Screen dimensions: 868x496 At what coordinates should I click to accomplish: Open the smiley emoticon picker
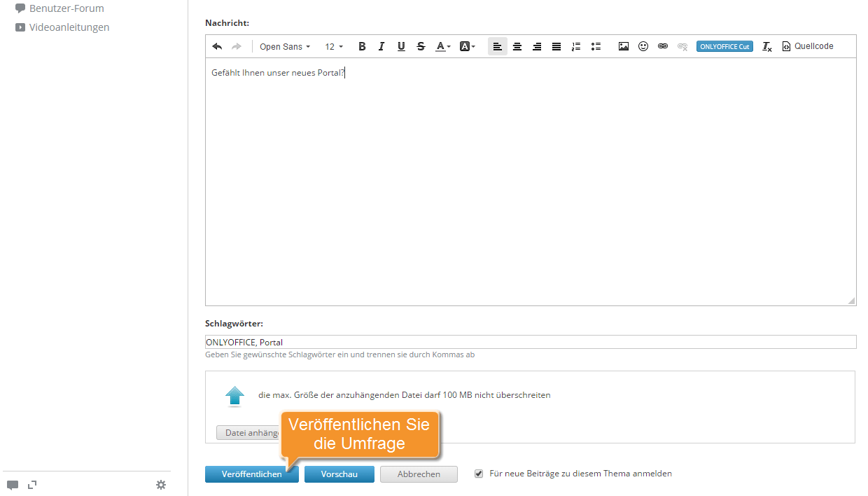[x=643, y=47]
